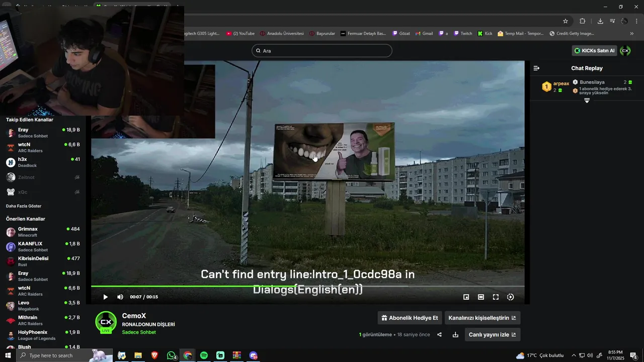Click the share icon below the clip
Viewport: 644px width, 362px height.
(x=439, y=335)
